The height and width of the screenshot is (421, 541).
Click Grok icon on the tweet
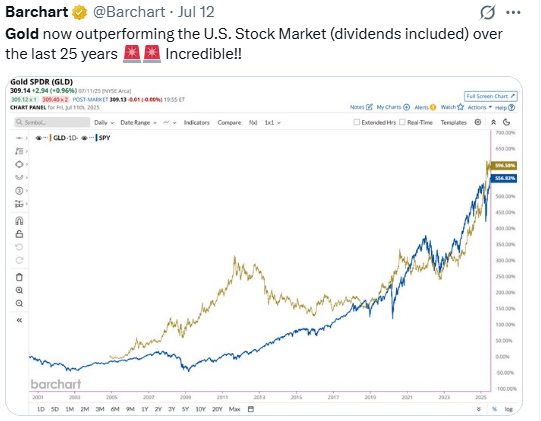tap(488, 12)
